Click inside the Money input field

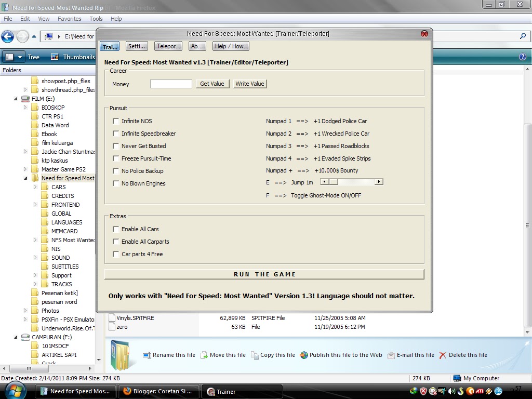coord(171,84)
